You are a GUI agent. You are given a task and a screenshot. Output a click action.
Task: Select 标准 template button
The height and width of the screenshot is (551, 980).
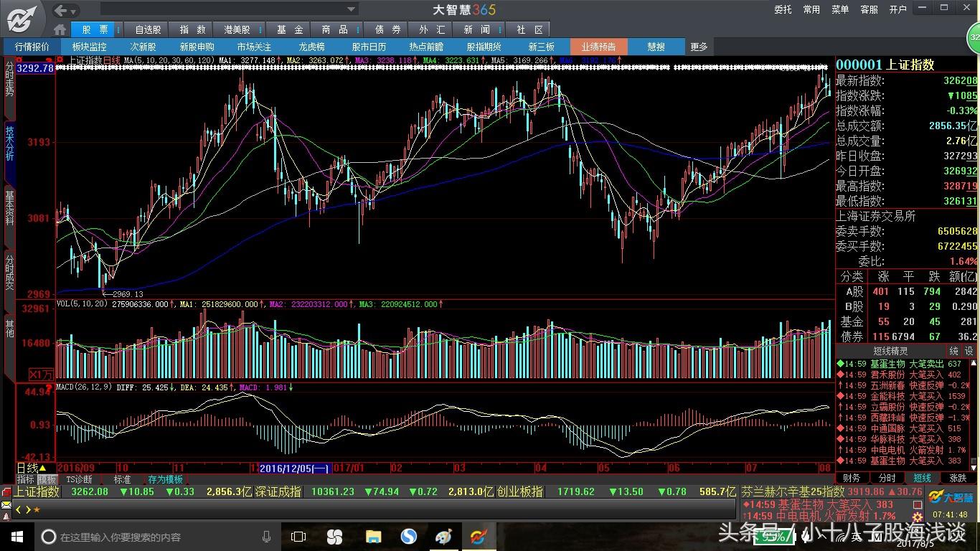122,479
